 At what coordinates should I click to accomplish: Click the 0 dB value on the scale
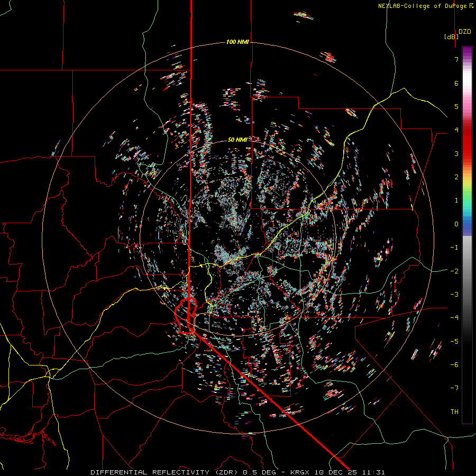pos(456,224)
